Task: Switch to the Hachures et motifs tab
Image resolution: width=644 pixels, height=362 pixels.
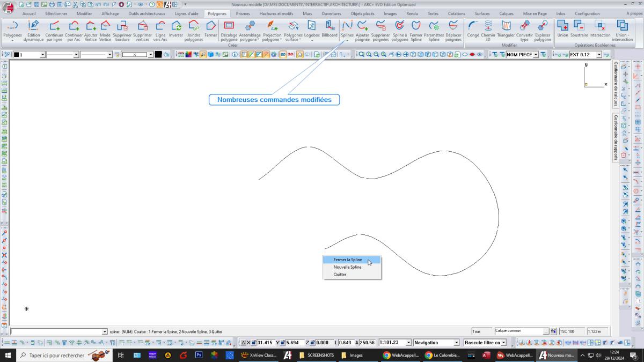Action: (276, 13)
